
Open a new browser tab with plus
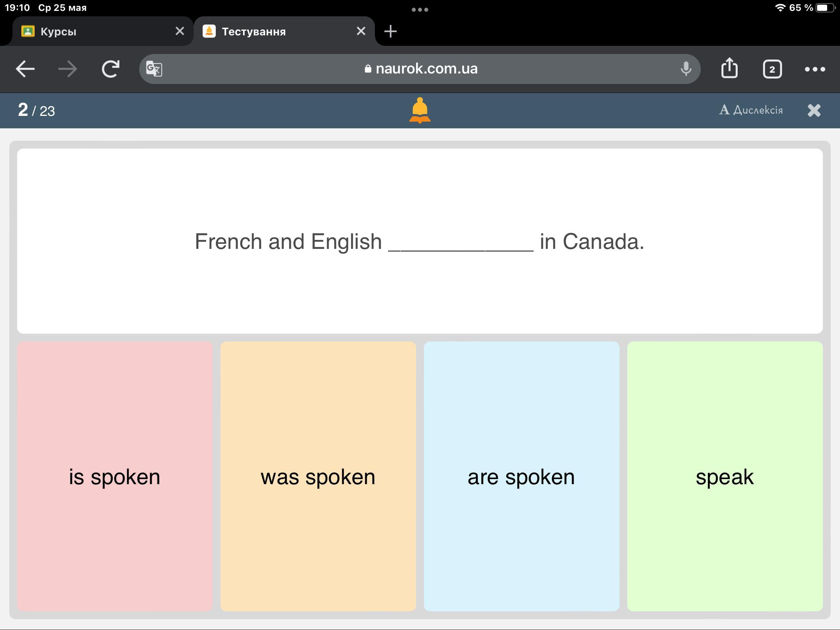390,31
